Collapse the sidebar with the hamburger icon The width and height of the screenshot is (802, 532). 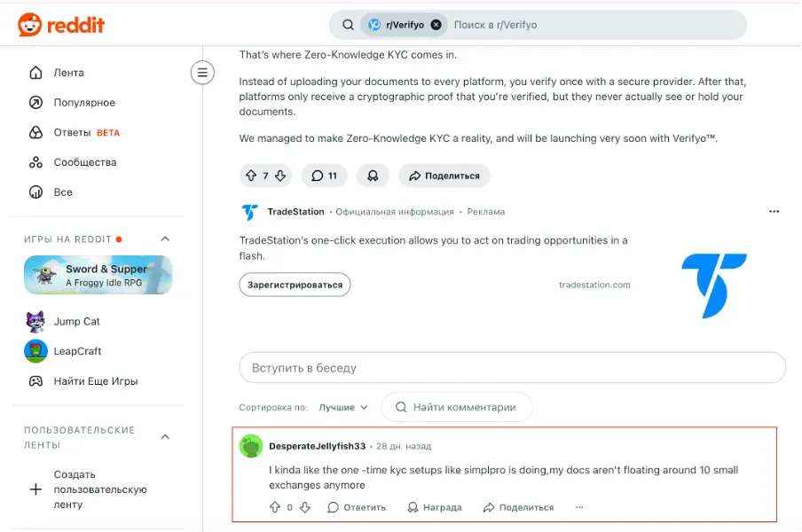point(202,73)
